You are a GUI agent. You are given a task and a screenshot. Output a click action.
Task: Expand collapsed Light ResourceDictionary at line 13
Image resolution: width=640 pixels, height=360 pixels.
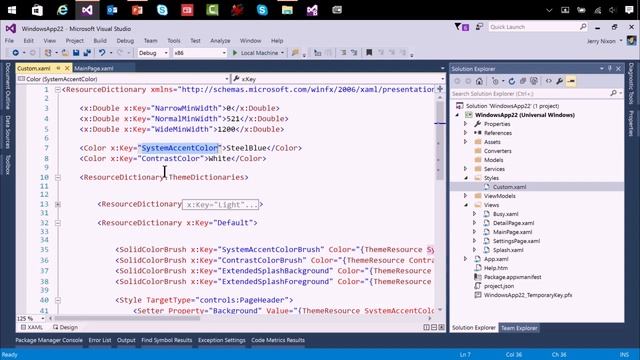[x=58, y=204]
